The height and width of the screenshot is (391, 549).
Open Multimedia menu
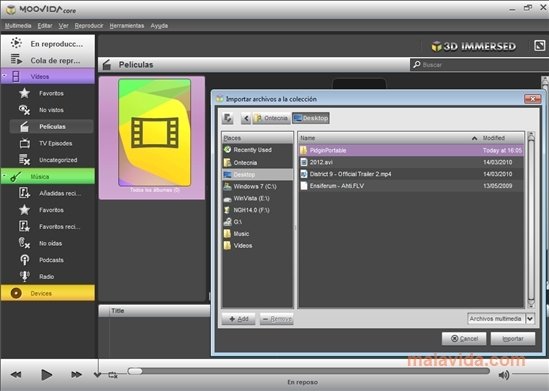tap(18, 26)
